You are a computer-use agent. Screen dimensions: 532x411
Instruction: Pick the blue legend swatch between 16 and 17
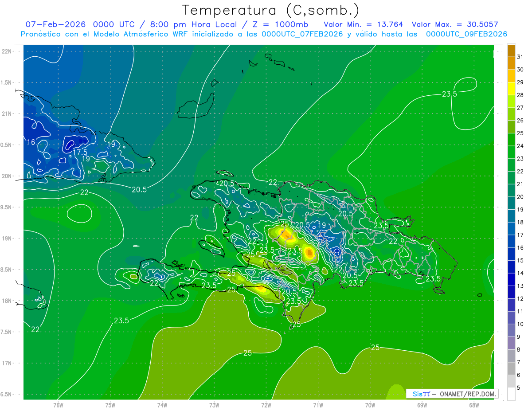[511, 241]
